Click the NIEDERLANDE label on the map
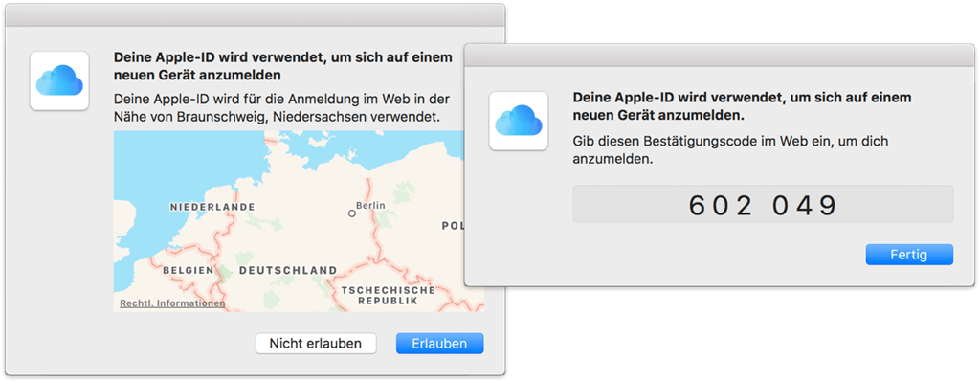The image size is (980, 382). pos(212,206)
